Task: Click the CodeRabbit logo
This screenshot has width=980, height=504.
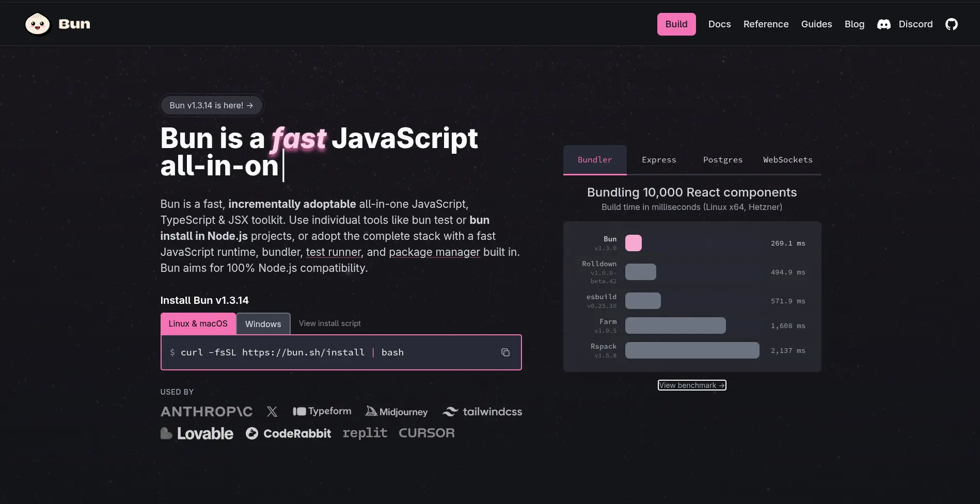Action: point(289,433)
